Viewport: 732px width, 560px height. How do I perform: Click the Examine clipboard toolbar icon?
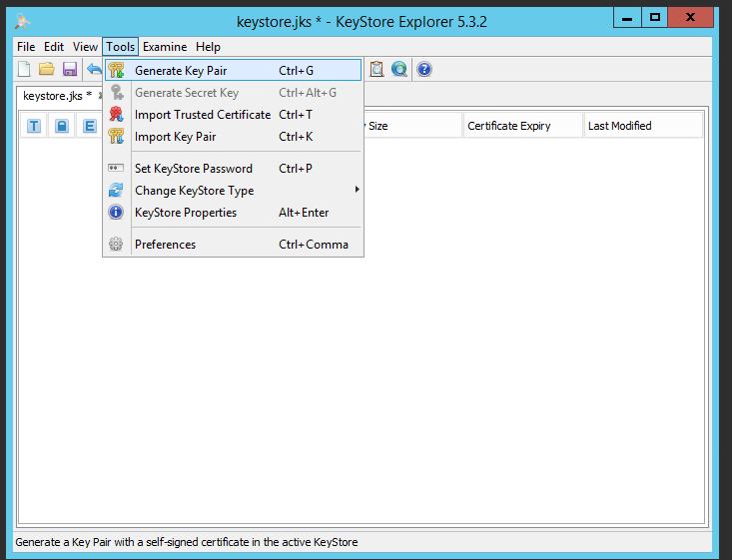(376, 69)
